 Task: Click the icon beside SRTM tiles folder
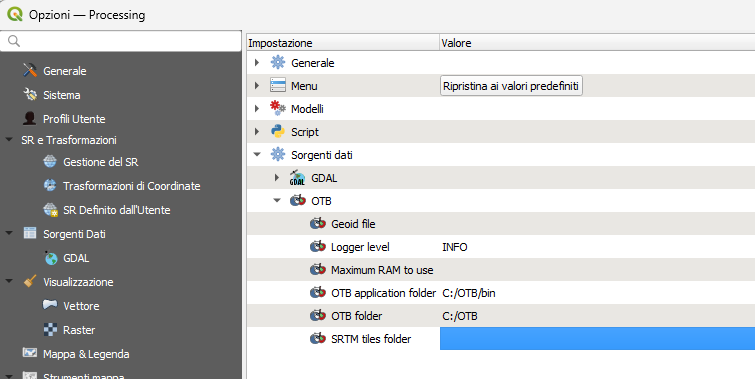pyautogui.click(x=318, y=339)
